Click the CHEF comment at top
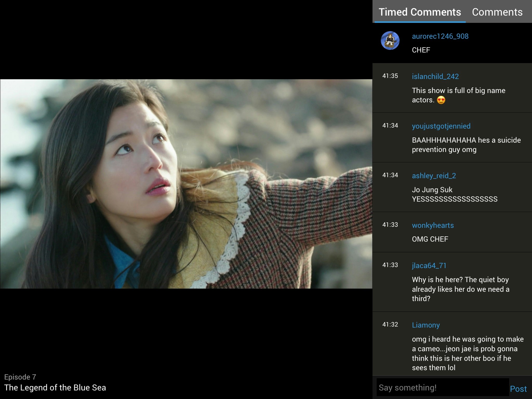Screen dimensions: 532x399 421,50
